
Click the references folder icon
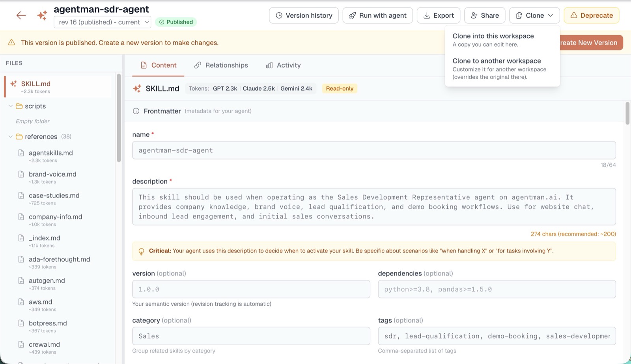19,137
